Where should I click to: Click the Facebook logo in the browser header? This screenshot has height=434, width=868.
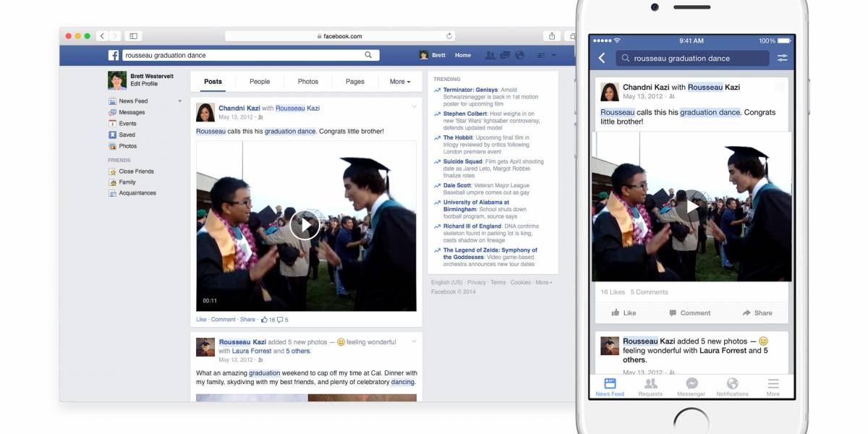click(114, 55)
